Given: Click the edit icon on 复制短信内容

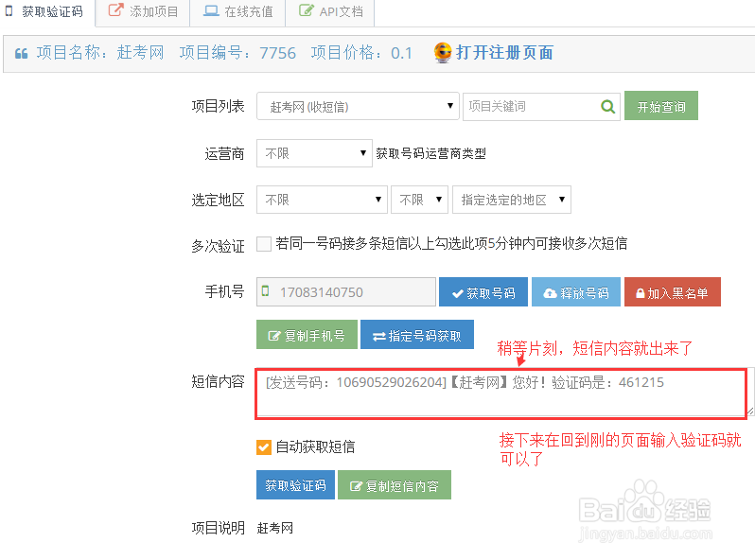Looking at the screenshot, I should [356, 486].
